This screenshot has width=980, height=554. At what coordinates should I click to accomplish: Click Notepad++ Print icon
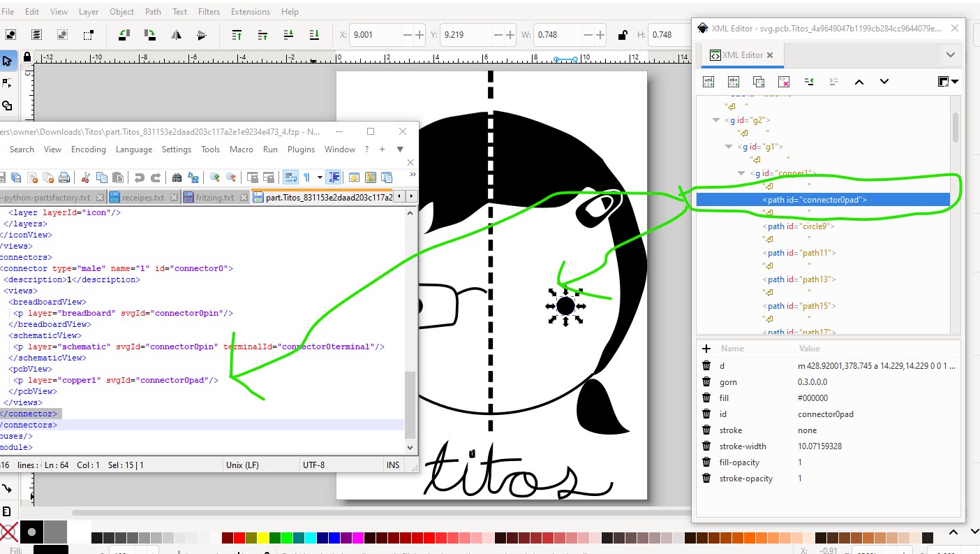click(x=64, y=177)
